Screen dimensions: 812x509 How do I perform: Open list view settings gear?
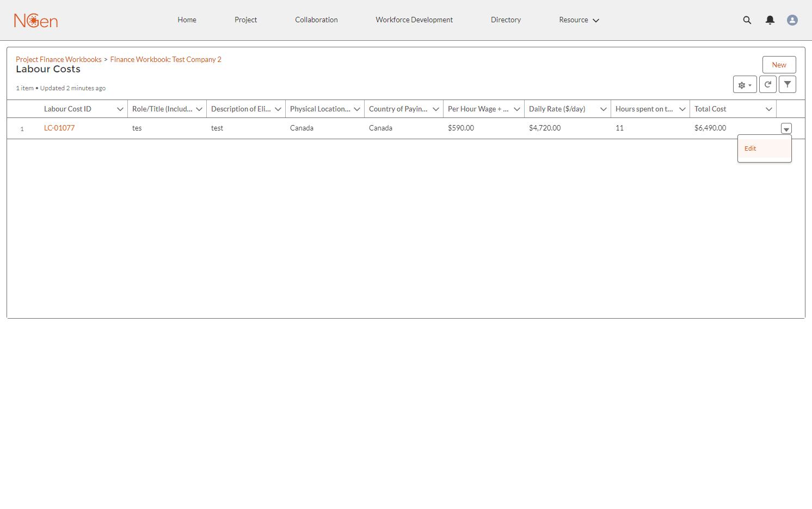(x=745, y=84)
